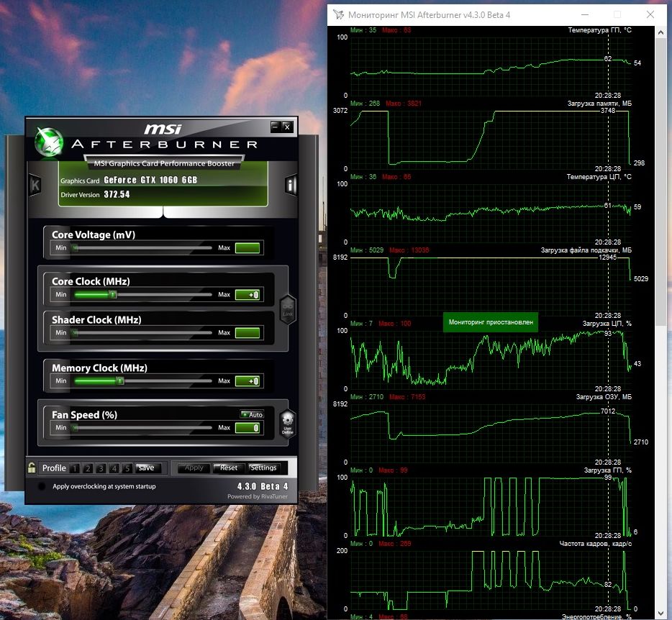Click the monitoring scrollbar down arrow
Screen dimensions: 672x620
[x=660, y=613]
